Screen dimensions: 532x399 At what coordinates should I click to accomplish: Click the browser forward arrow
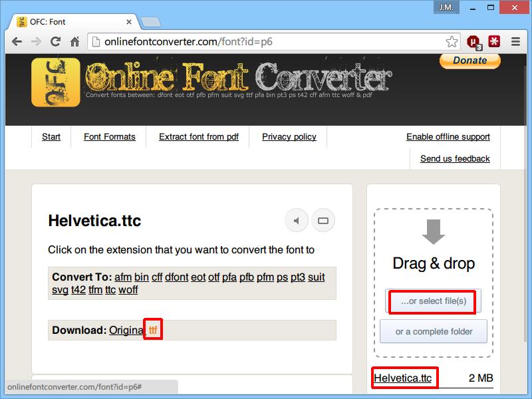tap(36, 42)
